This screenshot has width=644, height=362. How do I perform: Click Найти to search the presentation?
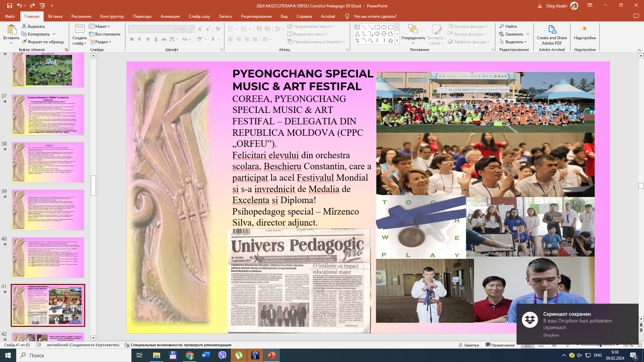pyautogui.click(x=508, y=26)
